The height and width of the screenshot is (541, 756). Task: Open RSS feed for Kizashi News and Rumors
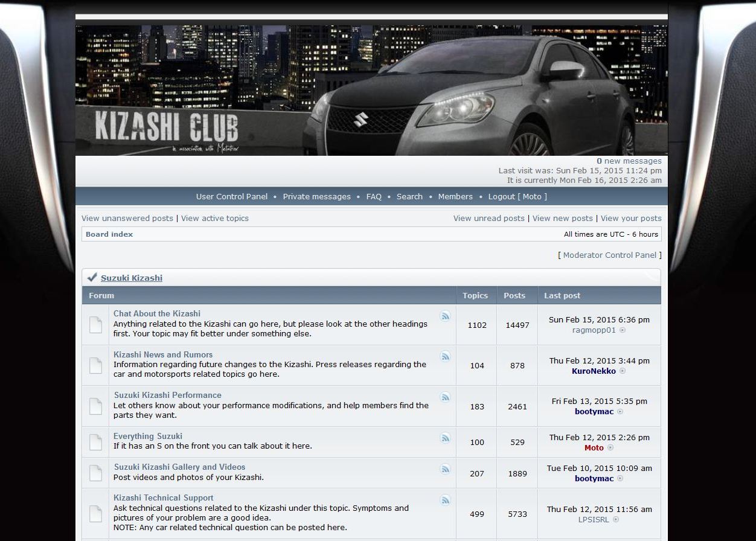tap(445, 356)
